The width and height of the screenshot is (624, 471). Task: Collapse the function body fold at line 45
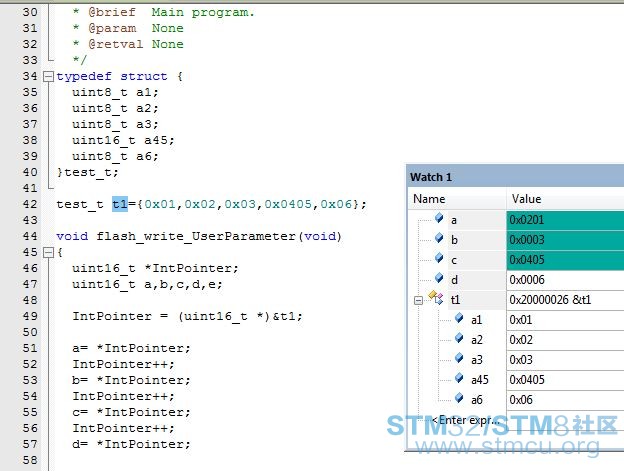(48, 252)
